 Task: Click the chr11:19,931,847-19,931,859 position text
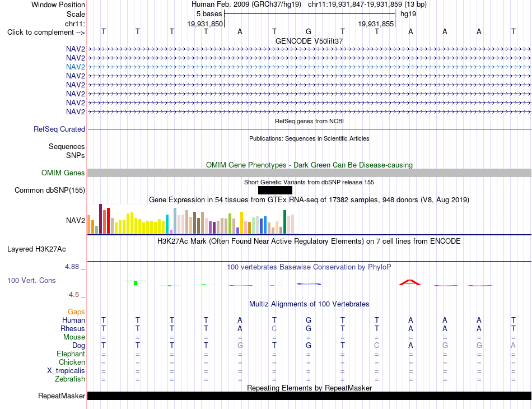click(367, 4)
